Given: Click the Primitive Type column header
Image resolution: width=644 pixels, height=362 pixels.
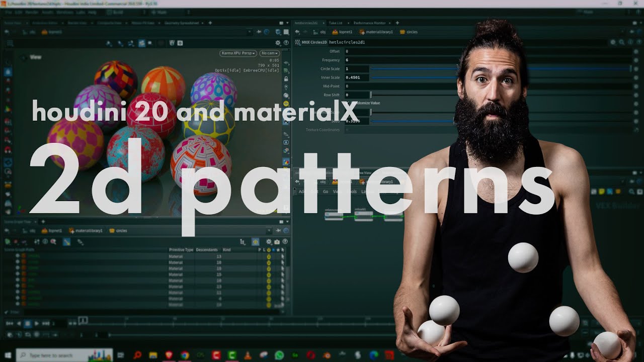Looking at the screenshot, I should coord(181,249).
